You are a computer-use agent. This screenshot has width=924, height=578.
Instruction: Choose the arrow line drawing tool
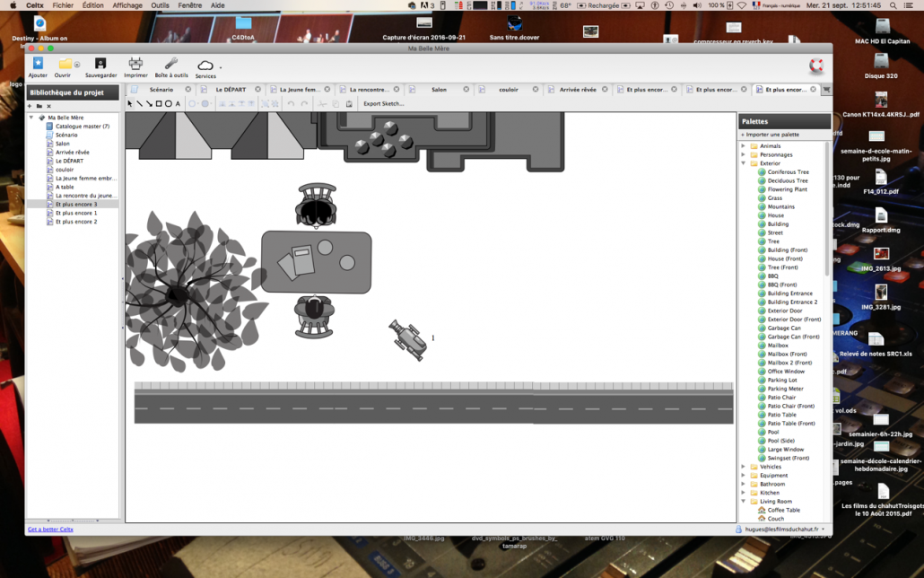click(x=149, y=104)
